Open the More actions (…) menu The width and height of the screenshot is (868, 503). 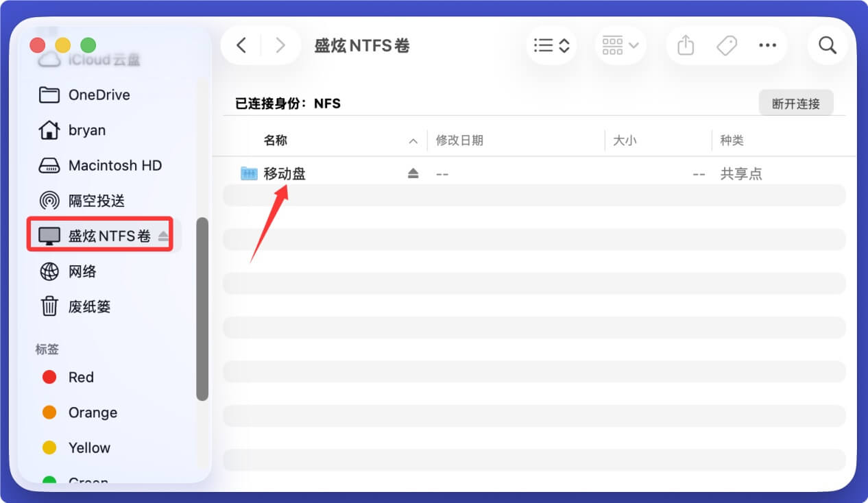(767, 45)
